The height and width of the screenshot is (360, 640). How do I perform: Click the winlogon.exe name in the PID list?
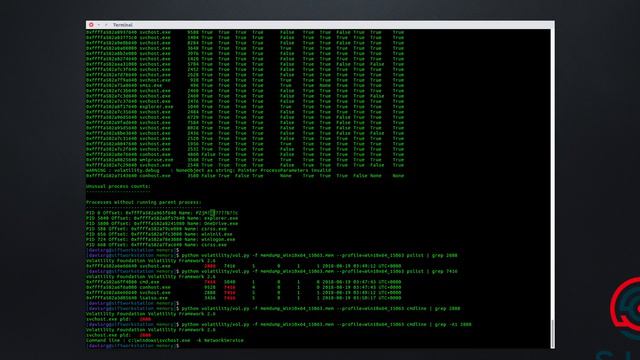(218, 240)
